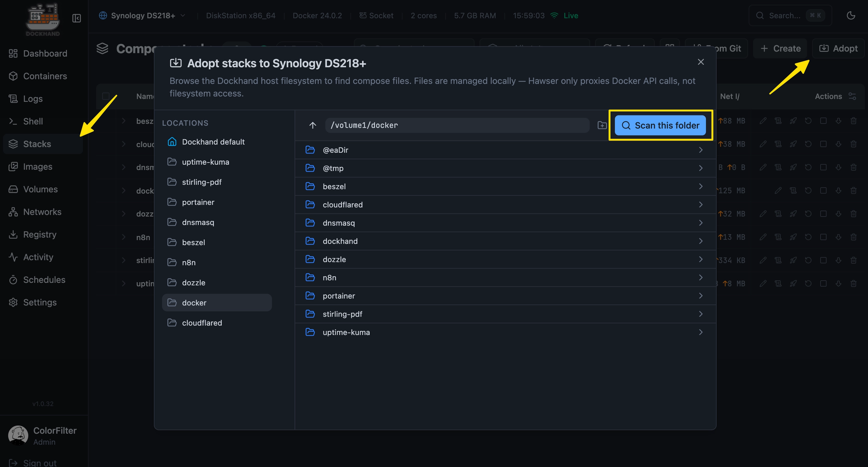This screenshot has height=467, width=868.
Task: Open the Dashboard page from the sidebar
Action: pos(43,54)
